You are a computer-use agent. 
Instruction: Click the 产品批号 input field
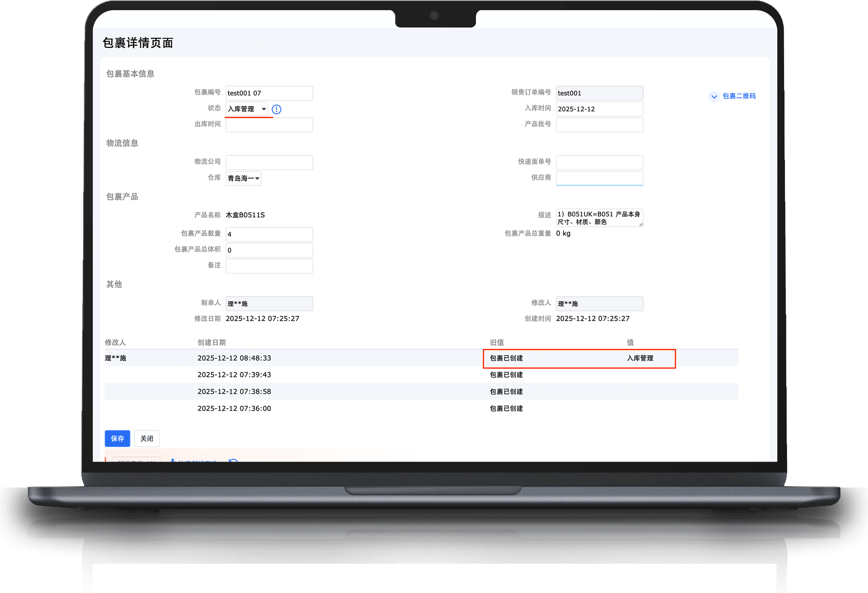point(599,125)
